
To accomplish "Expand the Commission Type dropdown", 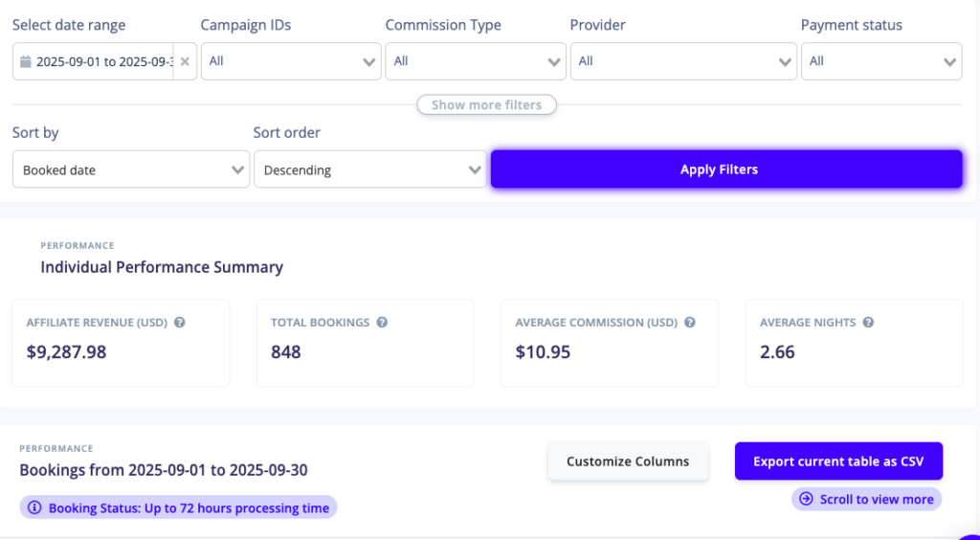I will pyautogui.click(x=475, y=61).
